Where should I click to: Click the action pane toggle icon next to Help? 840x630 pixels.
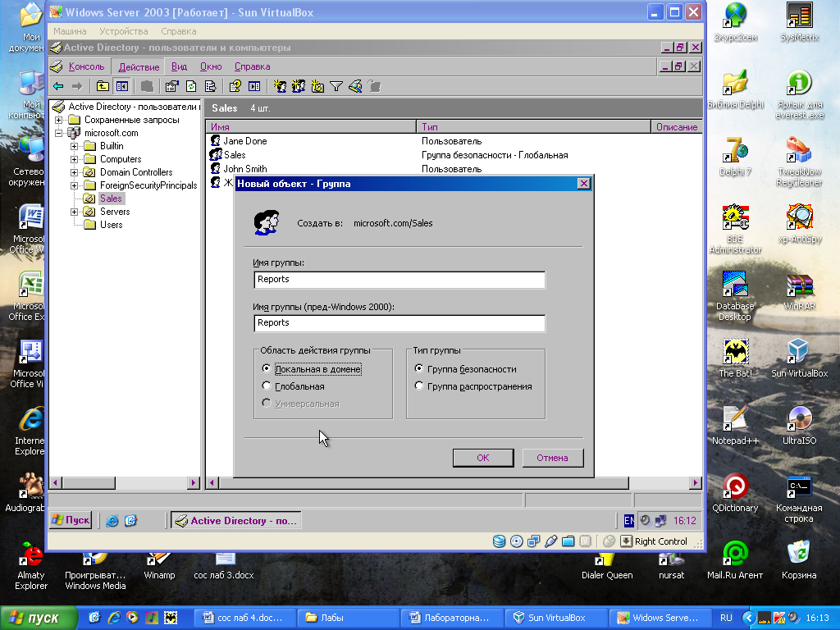254,86
